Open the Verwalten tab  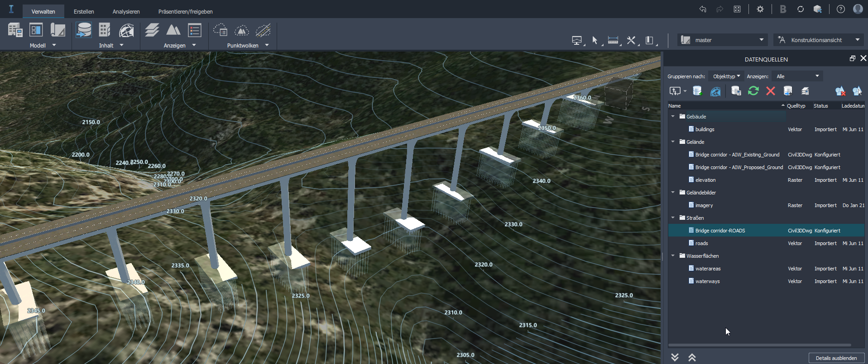(x=43, y=11)
